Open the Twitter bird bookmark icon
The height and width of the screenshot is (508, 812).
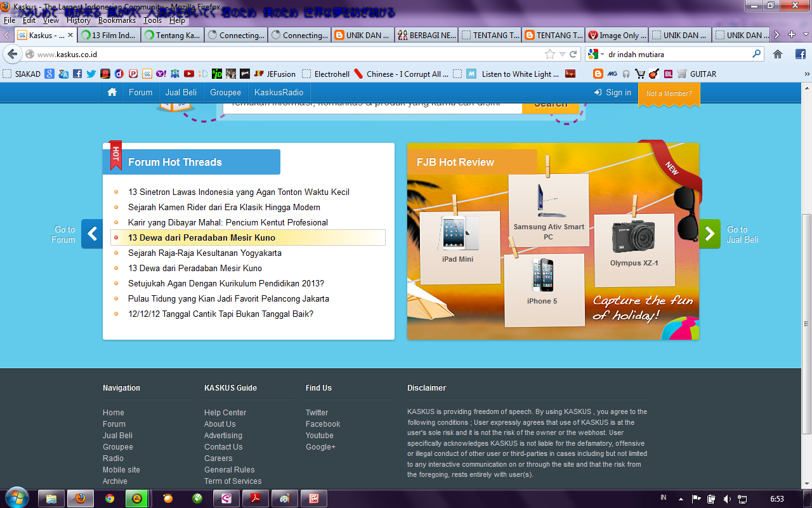(91, 74)
